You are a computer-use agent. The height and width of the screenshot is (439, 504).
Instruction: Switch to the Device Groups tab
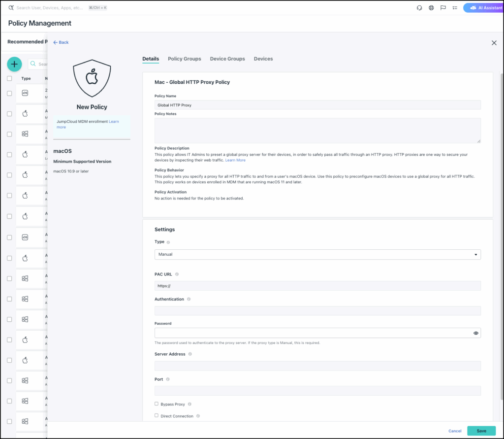pyautogui.click(x=227, y=59)
